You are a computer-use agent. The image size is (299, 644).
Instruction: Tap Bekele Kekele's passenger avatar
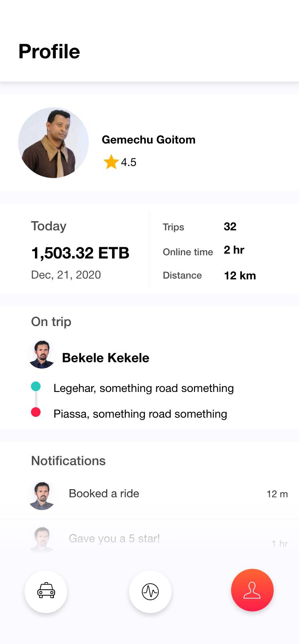click(42, 355)
